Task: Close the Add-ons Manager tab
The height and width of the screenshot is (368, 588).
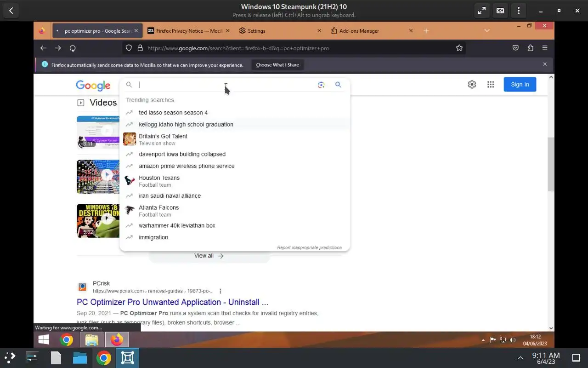Action: pyautogui.click(x=411, y=31)
